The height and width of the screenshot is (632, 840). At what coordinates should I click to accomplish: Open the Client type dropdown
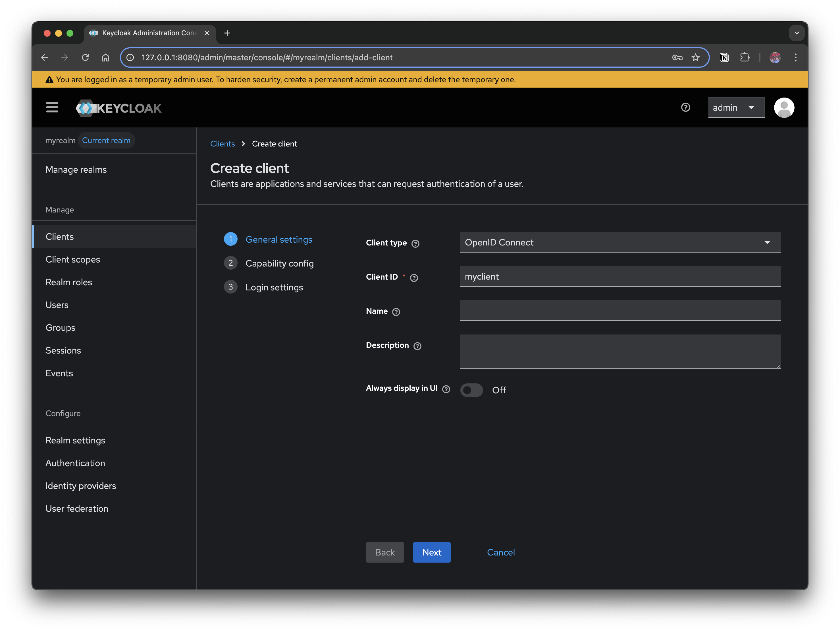click(x=767, y=242)
